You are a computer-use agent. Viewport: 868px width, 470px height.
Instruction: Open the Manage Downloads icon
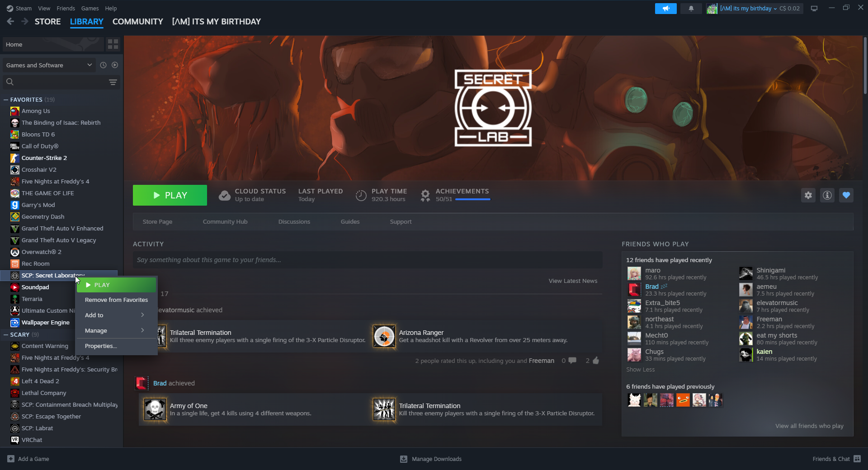click(x=404, y=459)
